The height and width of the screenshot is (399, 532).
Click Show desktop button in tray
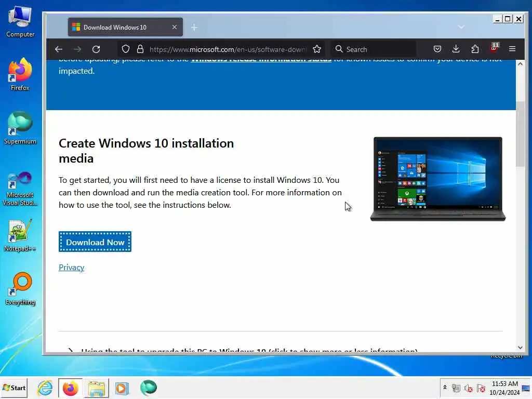(526, 388)
